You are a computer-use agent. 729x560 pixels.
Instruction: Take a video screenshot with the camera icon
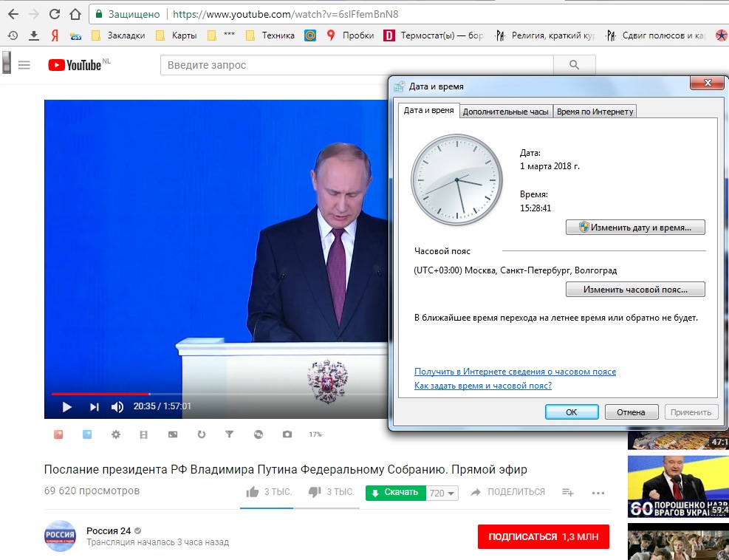287,434
